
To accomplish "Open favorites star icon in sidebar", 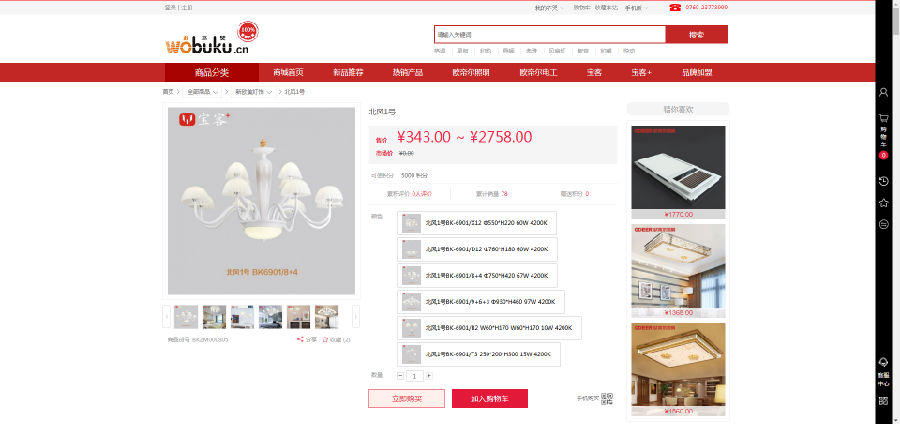I will 883,203.
